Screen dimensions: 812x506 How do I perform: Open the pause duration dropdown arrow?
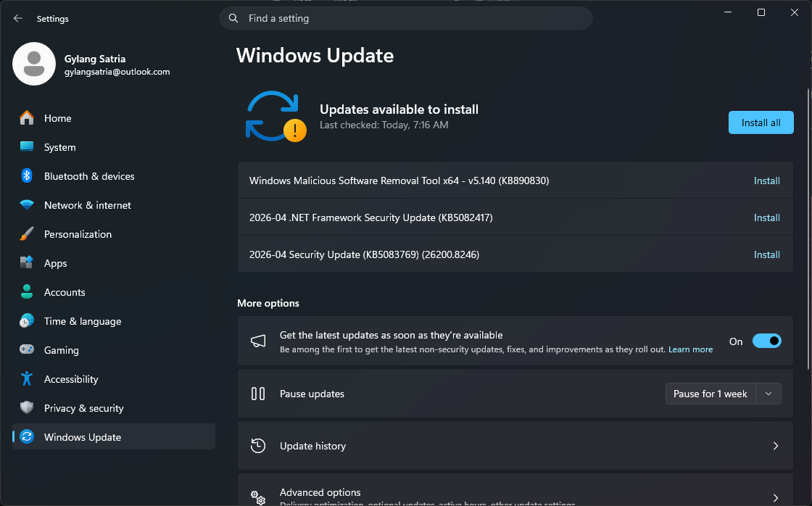point(768,394)
